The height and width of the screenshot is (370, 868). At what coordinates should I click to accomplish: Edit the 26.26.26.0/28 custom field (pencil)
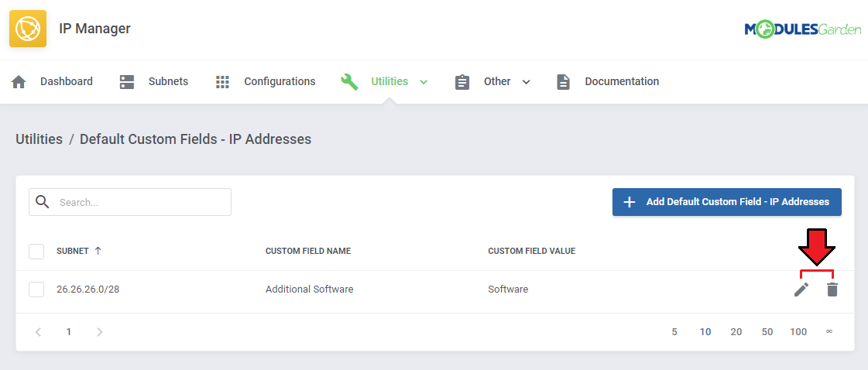coord(801,289)
